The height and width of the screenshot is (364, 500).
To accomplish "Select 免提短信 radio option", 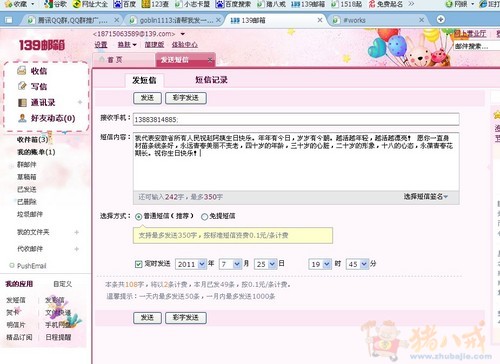I will click(x=204, y=217).
